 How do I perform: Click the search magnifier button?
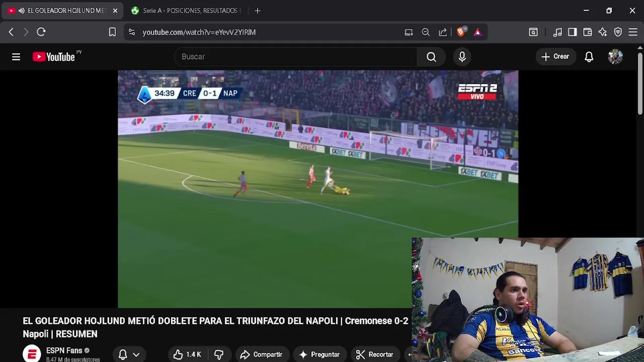[431, 57]
